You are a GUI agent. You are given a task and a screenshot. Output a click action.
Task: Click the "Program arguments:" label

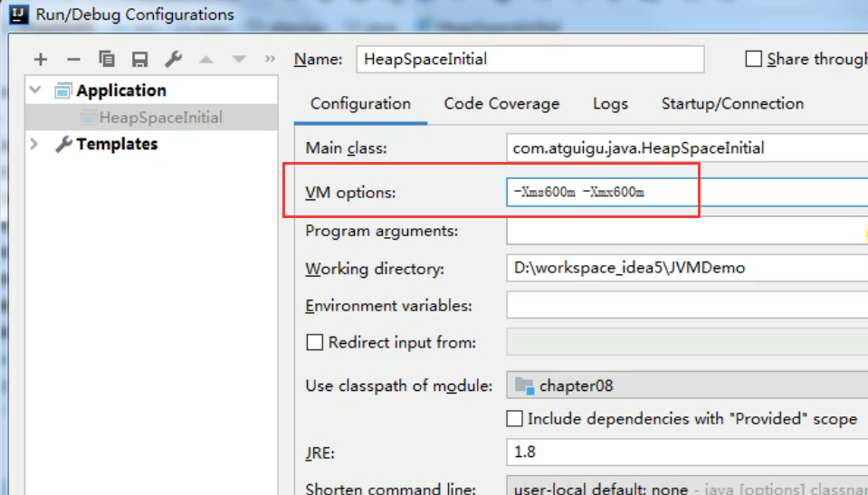click(x=381, y=231)
